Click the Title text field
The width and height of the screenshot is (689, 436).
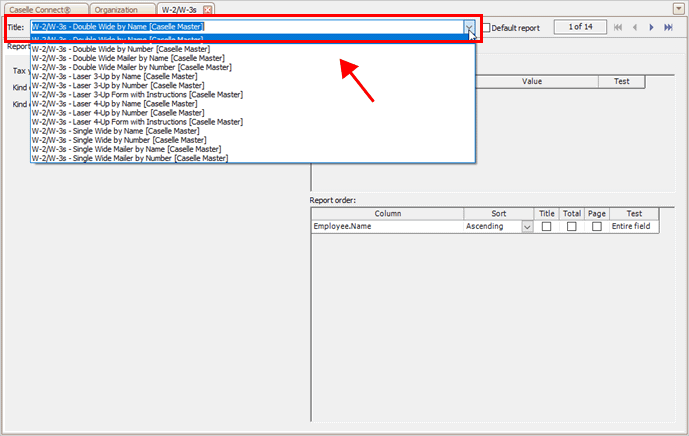(x=247, y=27)
